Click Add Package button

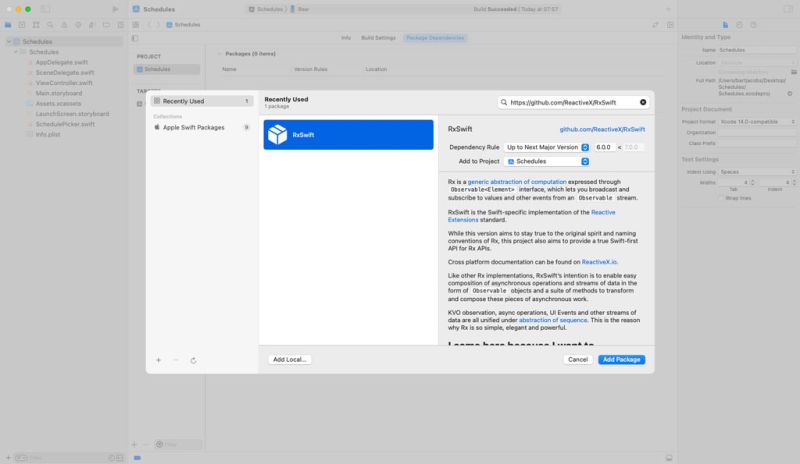(x=621, y=359)
